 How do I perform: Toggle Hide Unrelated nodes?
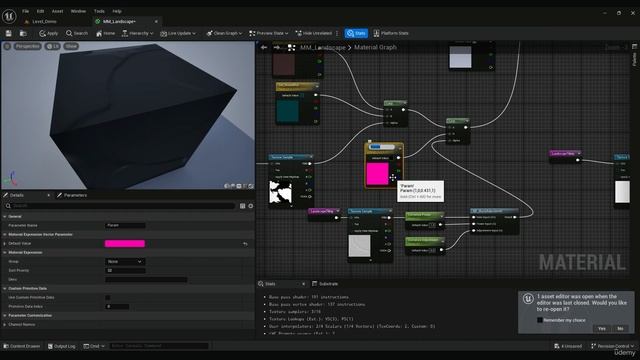pos(313,33)
